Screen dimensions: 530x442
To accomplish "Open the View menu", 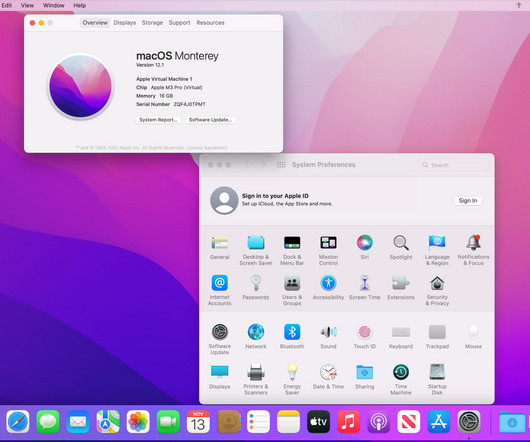I will pyautogui.click(x=27, y=5).
